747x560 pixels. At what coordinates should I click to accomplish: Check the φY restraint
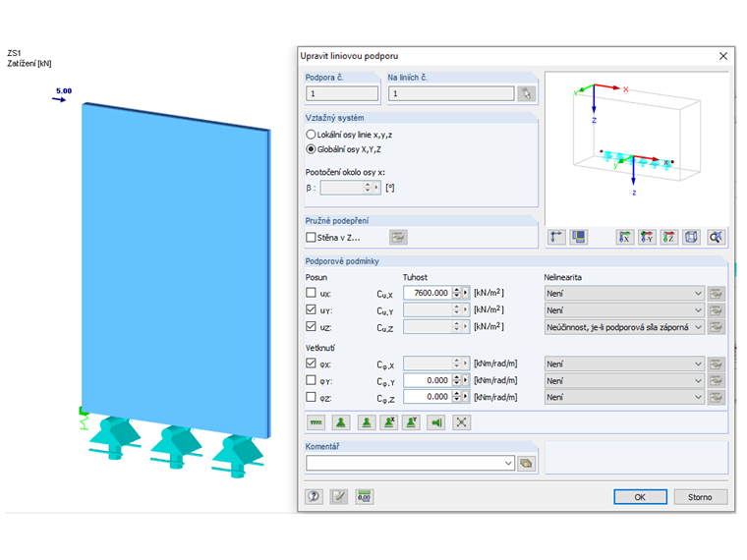311,380
